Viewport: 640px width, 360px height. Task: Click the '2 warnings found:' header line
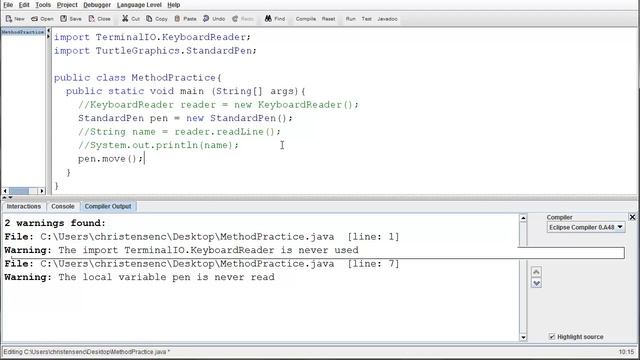coord(55,223)
